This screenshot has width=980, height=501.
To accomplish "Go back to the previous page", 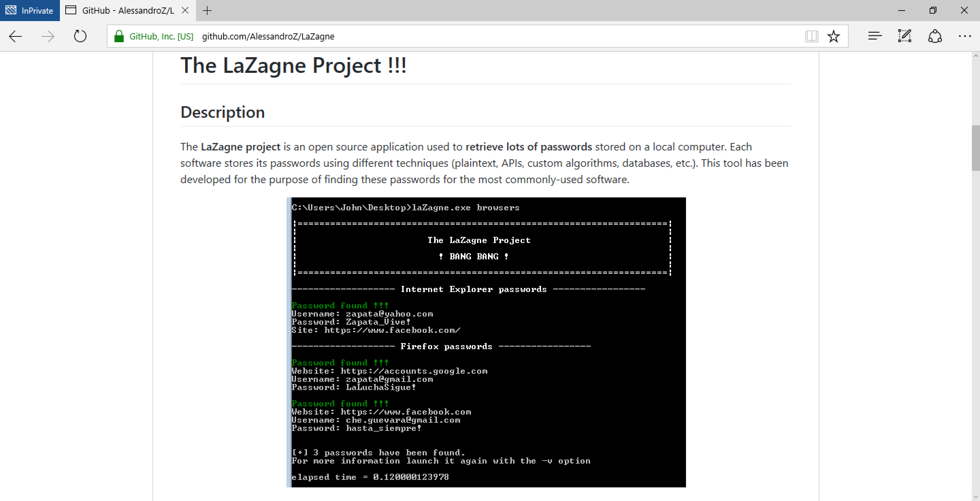I will tap(16, 36).
